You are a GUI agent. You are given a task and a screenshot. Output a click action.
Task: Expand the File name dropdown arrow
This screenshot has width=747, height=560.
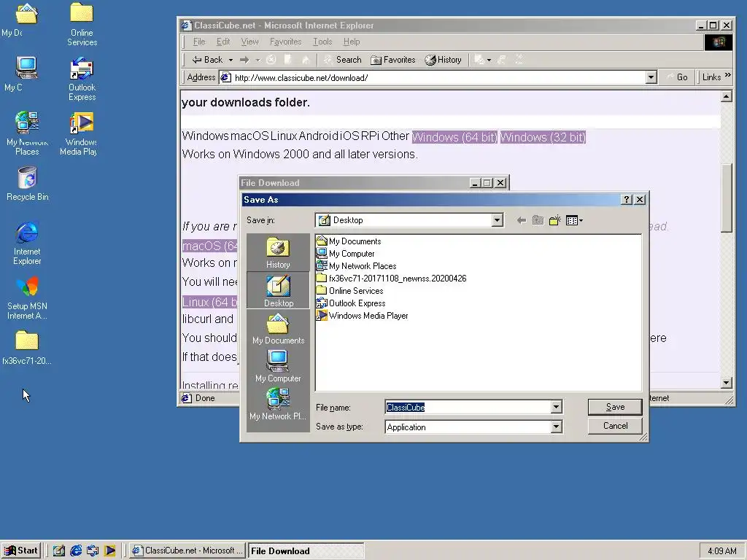tap(556, 407)
